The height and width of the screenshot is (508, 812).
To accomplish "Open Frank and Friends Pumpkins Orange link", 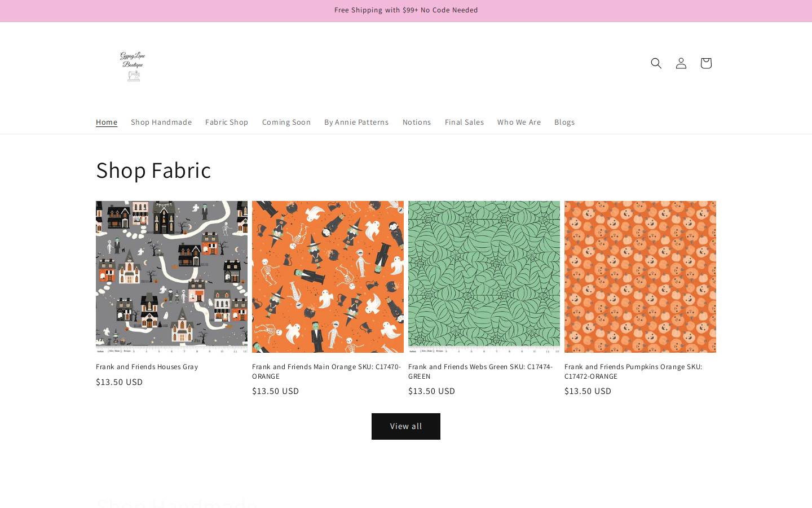I will (633, 371).
